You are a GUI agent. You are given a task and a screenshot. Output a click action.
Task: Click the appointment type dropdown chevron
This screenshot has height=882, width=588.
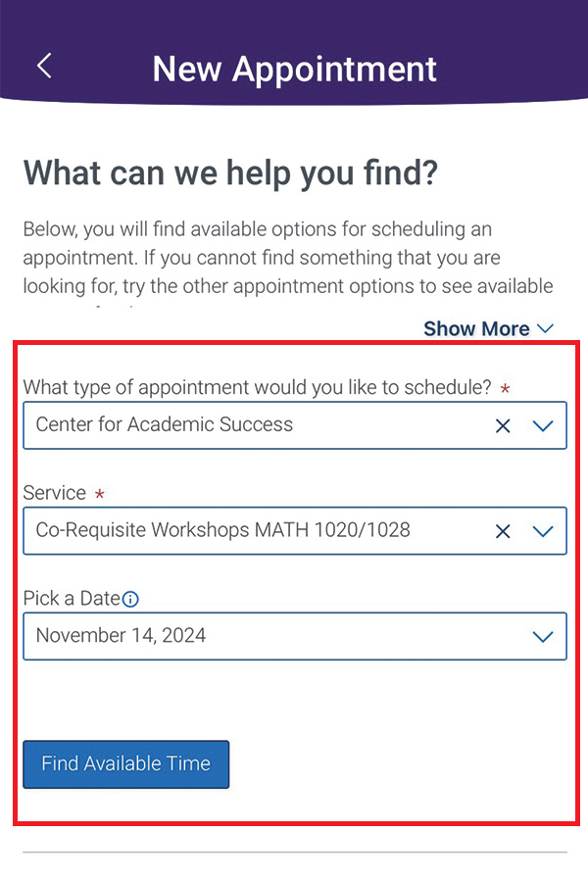[543, 425]
